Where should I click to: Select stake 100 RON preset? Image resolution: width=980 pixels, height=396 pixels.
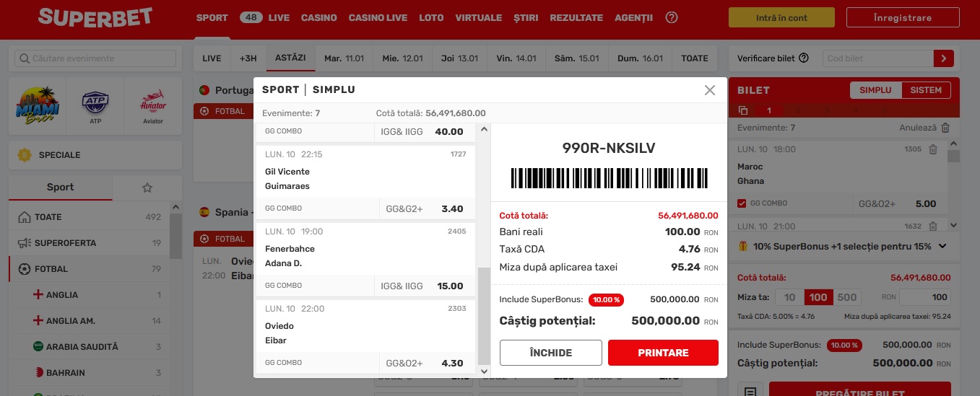pyautogui.click(x=818, y=297)
